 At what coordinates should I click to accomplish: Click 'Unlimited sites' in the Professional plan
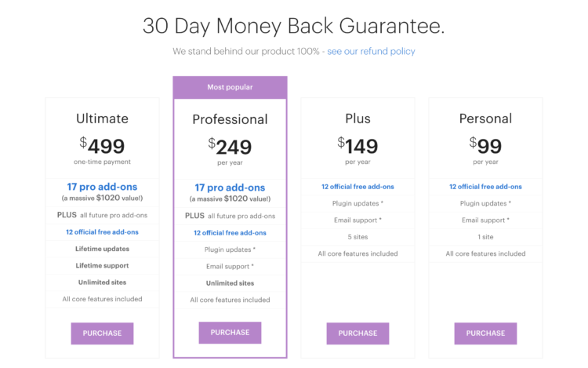pos(230,283)
